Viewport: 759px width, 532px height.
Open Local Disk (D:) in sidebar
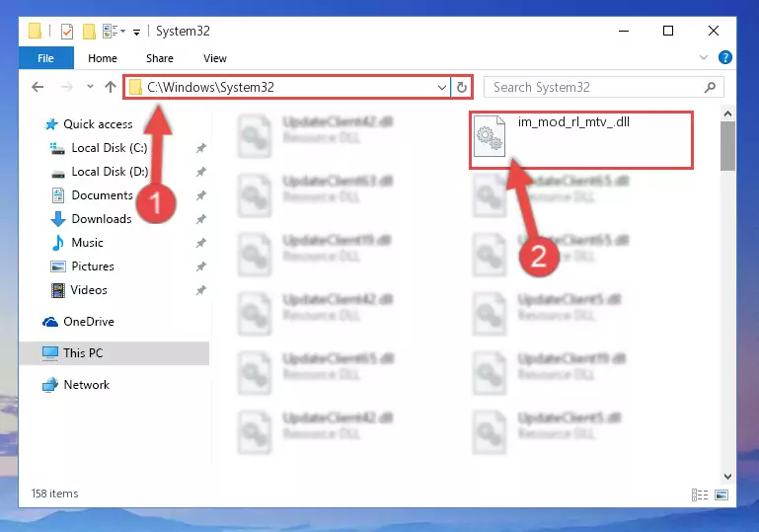(110, 172)
